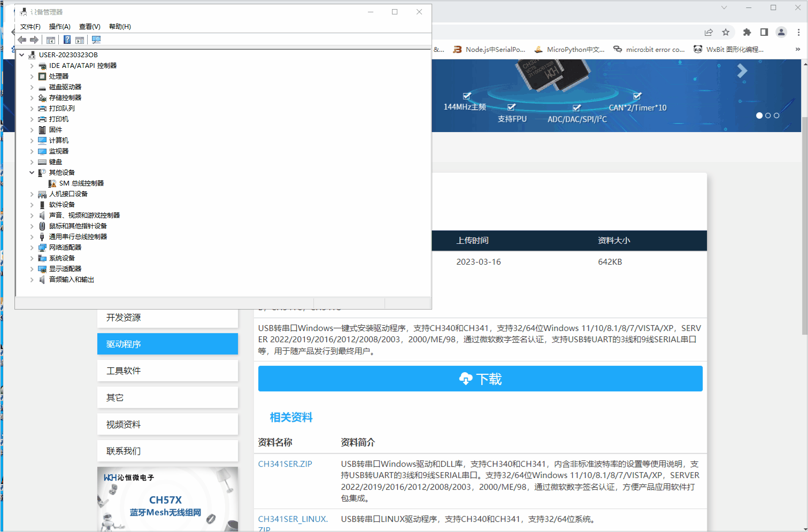The width and height of the screenshot is (808, 532).
Task: Click the browser profile avatar icon
Action: click(x=781, y=32)
